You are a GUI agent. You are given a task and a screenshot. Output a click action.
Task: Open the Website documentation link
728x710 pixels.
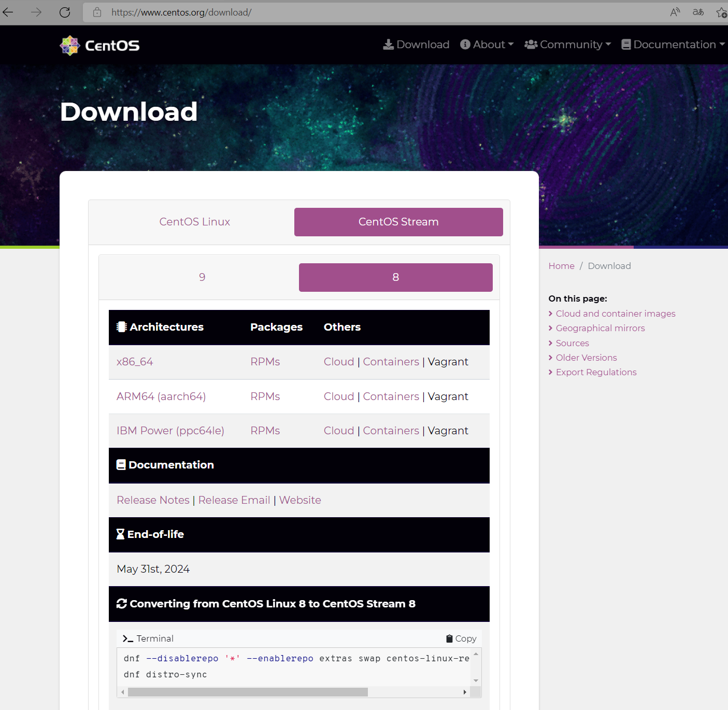[300, 500]
